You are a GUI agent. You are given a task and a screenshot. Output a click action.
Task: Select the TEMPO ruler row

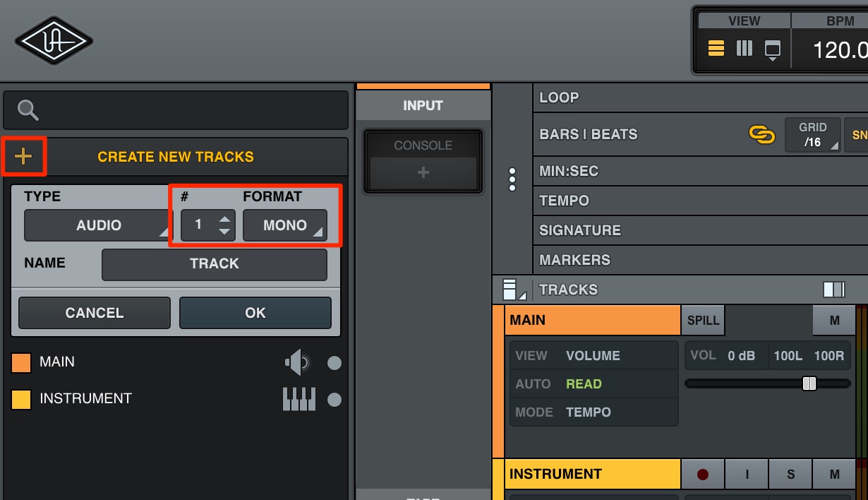700,201
